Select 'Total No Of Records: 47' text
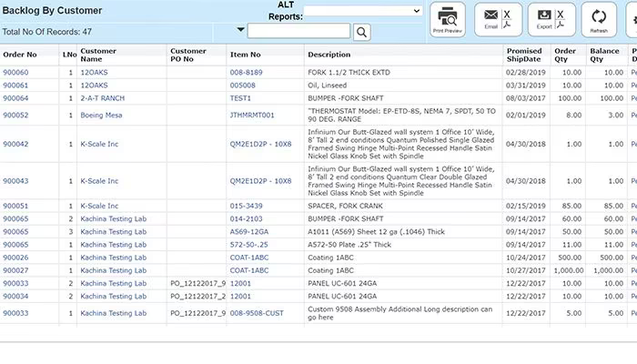The height and width of the screenshot is (364, 637). (47, 32)
